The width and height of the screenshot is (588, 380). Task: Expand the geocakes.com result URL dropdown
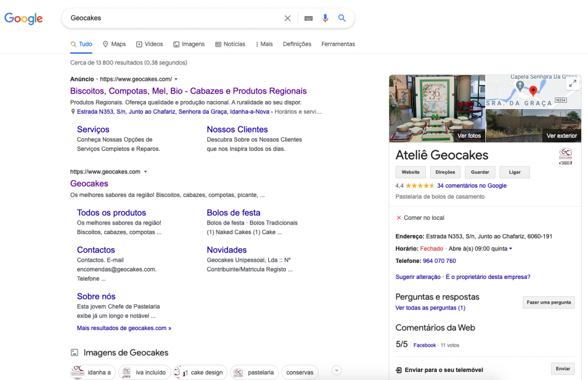(x=145, y=172)
